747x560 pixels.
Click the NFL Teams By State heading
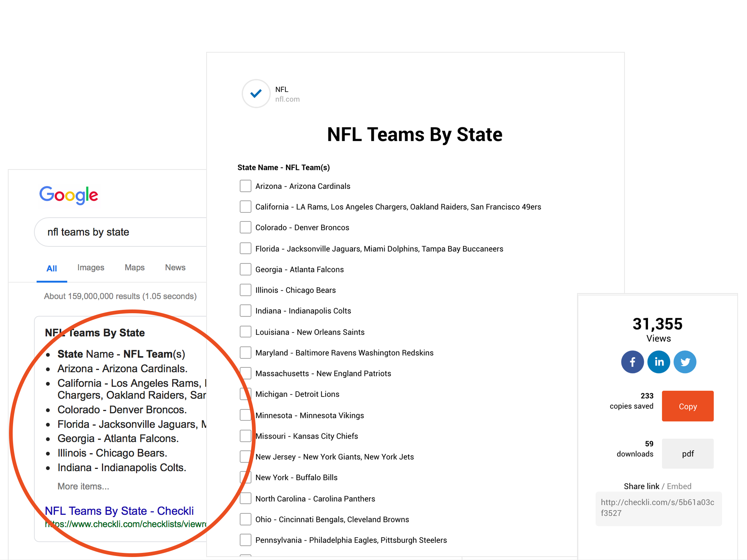click(415, 134)
